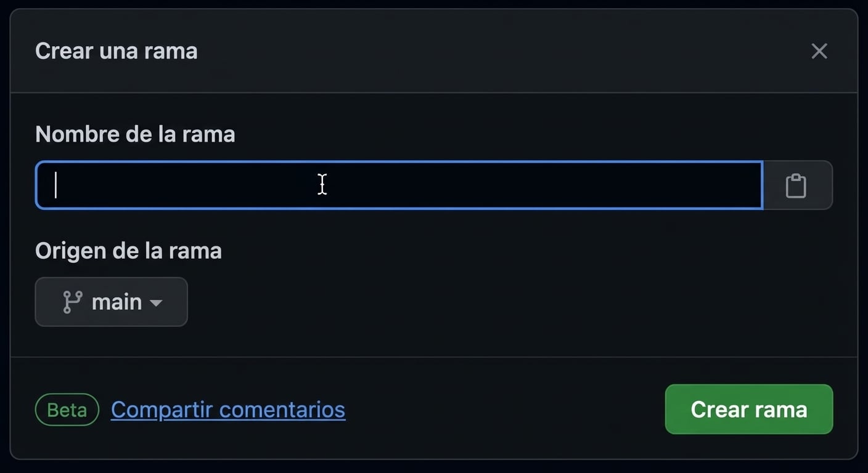Click the chevron arrow next to main
This screenshot has width=868, height=473.
coord(157,302)
